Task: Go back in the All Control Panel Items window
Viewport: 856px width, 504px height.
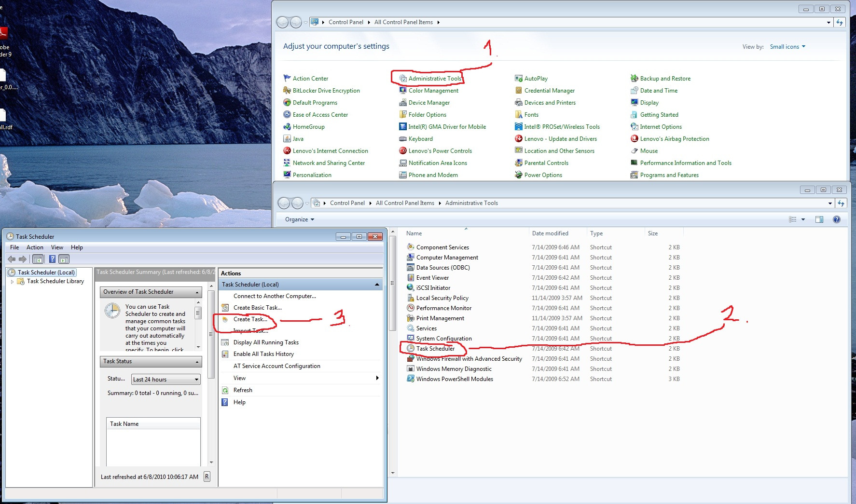Action: coord(283,22)
